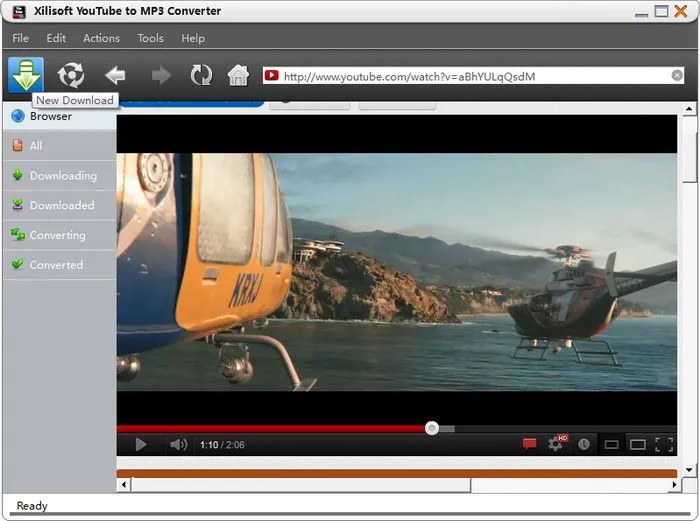The height and width of the screenshot is (521, 700).
Task: Toggle annotations with red speech bubble icon
Action: click(529, 444)
